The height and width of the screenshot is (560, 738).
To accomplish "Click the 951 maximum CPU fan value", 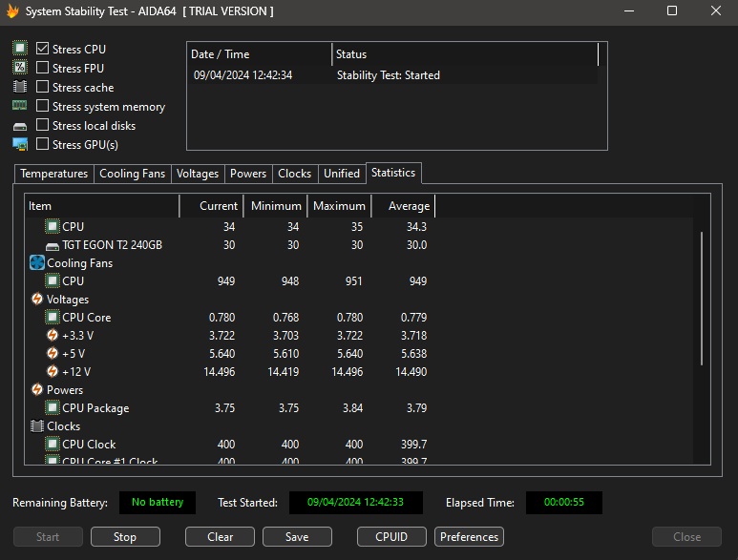I will (354, 281).
